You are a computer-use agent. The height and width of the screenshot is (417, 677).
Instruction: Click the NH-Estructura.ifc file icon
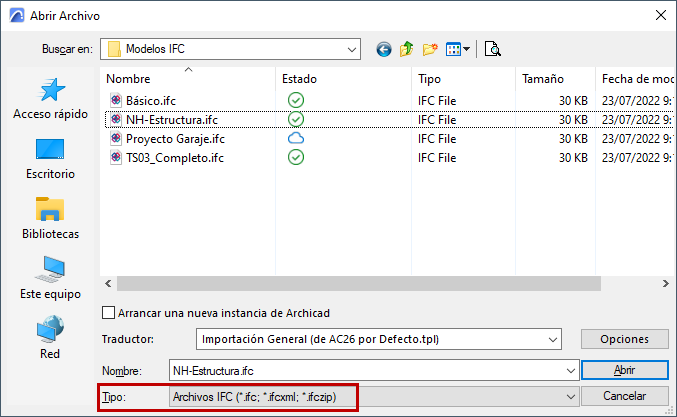(x=116, y=119)
